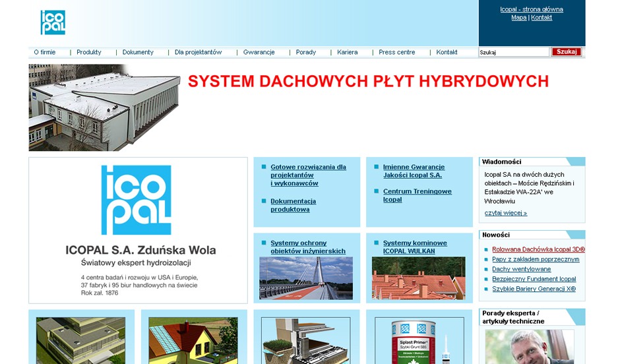Open the Dachy wentylowane link
The height and width of the screenshot is (364, 620).
(522, 269)
